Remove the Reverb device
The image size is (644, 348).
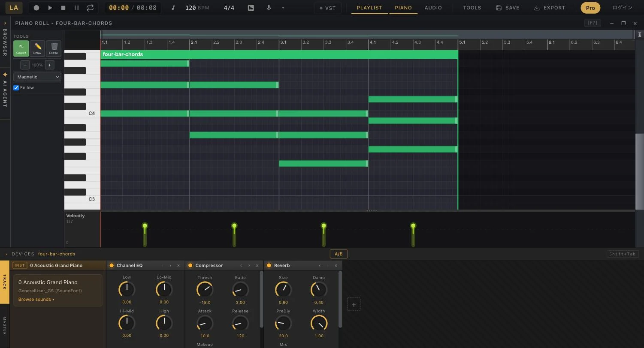(x=336, y=266)
